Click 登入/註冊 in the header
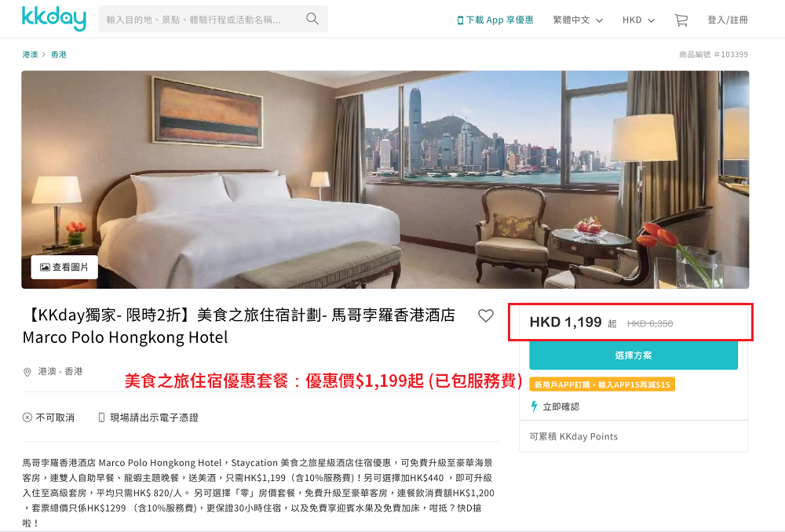Viewport: 785px width, 532px height. pos(728,20)
